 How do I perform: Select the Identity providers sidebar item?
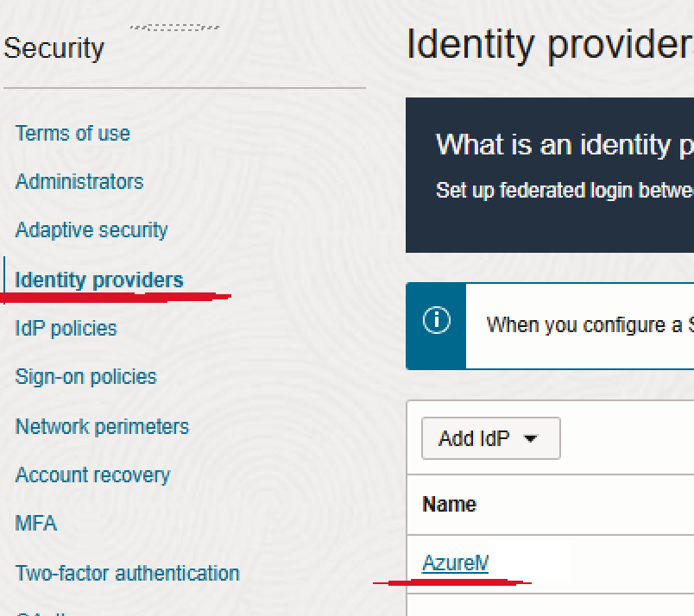99,280
